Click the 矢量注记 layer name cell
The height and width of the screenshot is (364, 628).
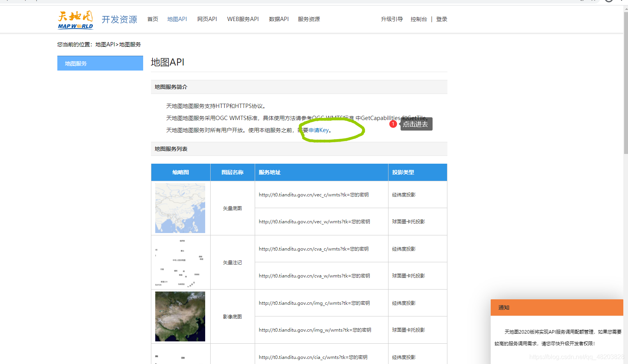click(232, 263)
